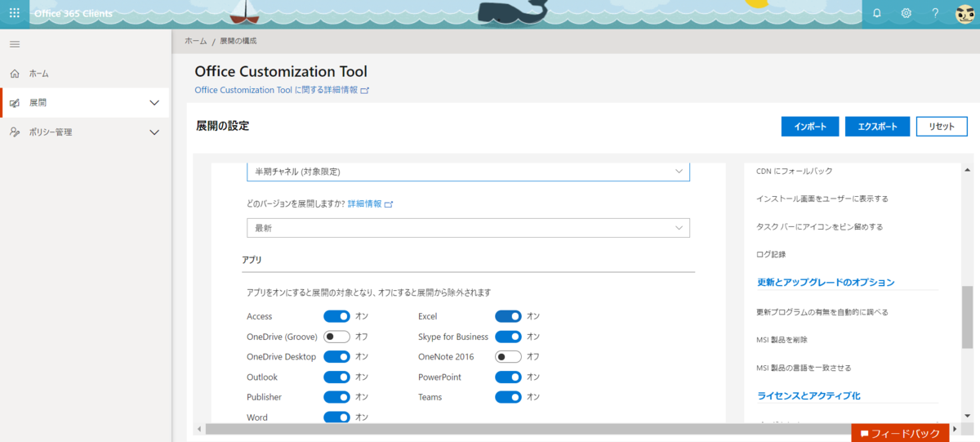Click external-link icon beside Office Customization Tool link
This screenshot has width=980, height=442.
point(365,91)
